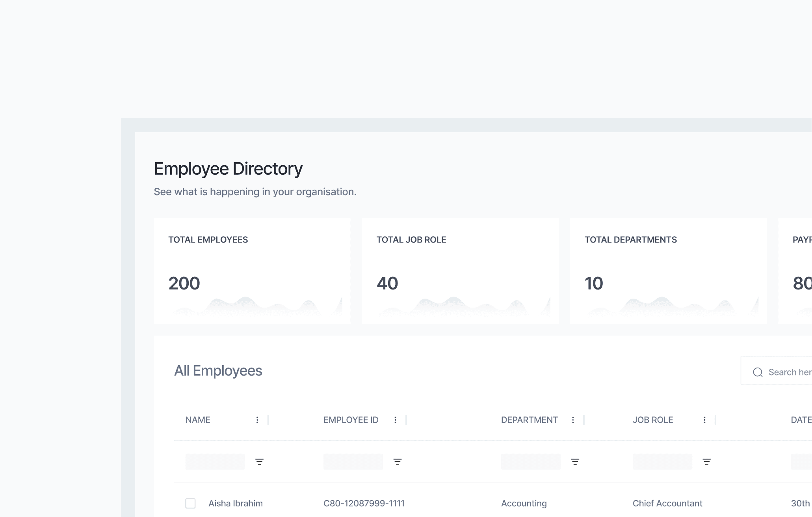Open the EMPLOYEE ID column kebab menu
The height and width of the screenshot is (517, 812).
(395, 420)
